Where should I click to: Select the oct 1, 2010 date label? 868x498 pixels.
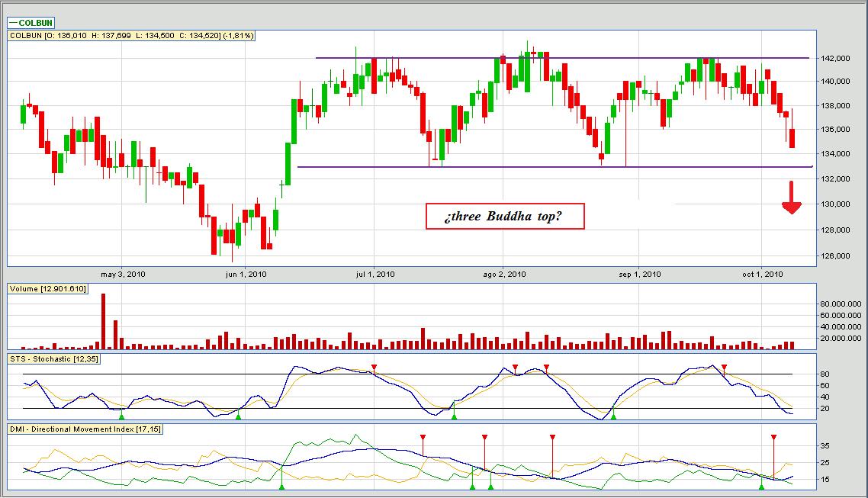pyautogui.click(x=763, y=274)
